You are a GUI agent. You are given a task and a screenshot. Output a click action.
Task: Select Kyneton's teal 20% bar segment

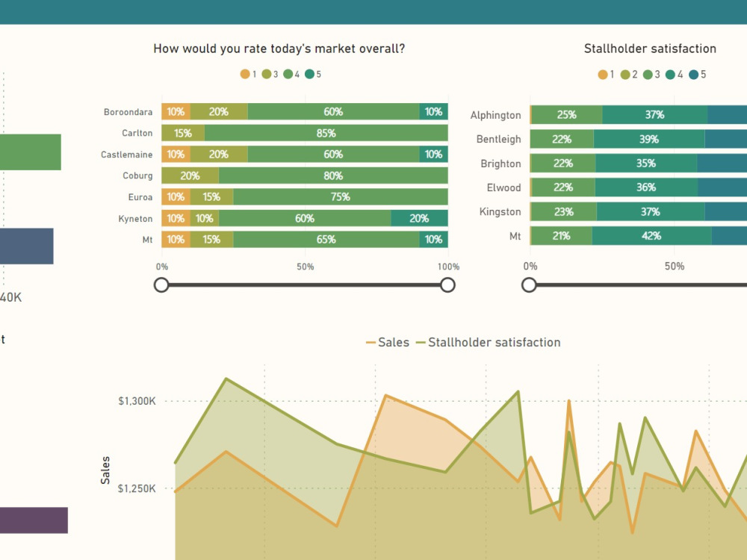coord(419,218)
